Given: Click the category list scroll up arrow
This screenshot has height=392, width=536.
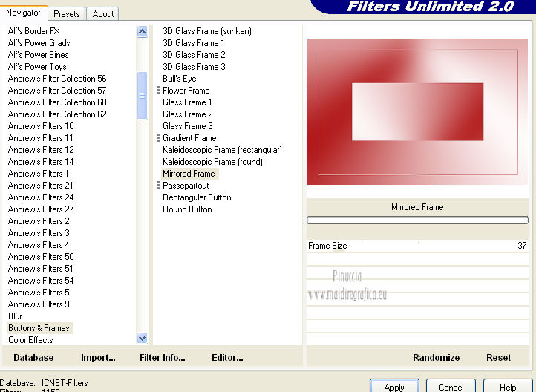Looking at the screenshot, I should (x=143, y=32).
